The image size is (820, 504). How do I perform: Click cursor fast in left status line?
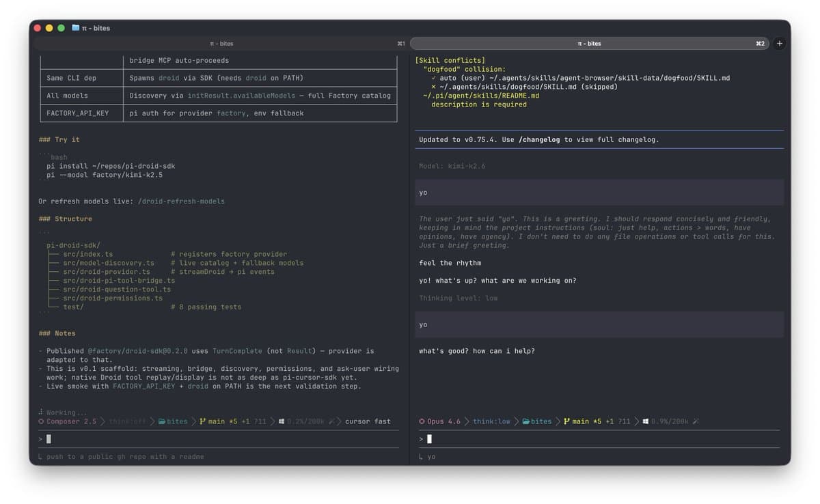coord(368,421)
